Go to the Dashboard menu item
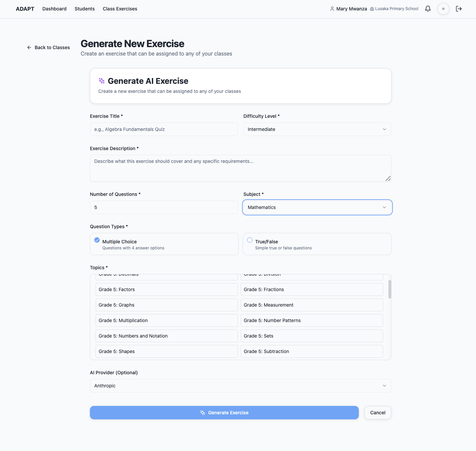The image size is (476, 451). (x=55, y=9)
